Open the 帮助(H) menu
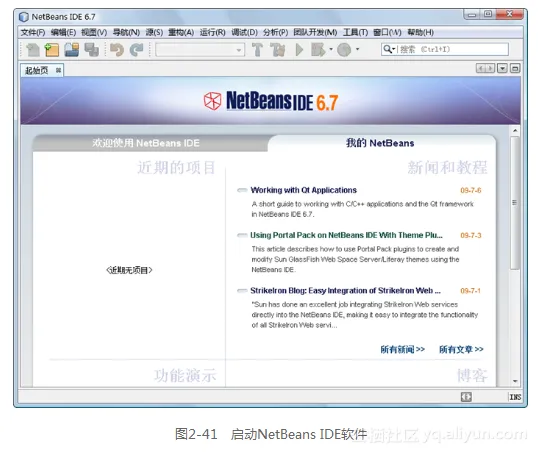Image resolution: width=538 pixels, height=454 pixels. click(420, 32)
